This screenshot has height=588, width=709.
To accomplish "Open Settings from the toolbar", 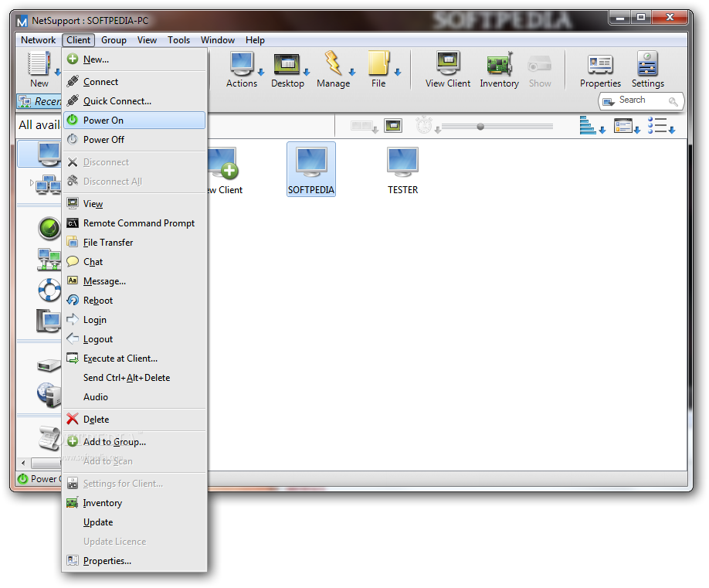I will 647,70.
